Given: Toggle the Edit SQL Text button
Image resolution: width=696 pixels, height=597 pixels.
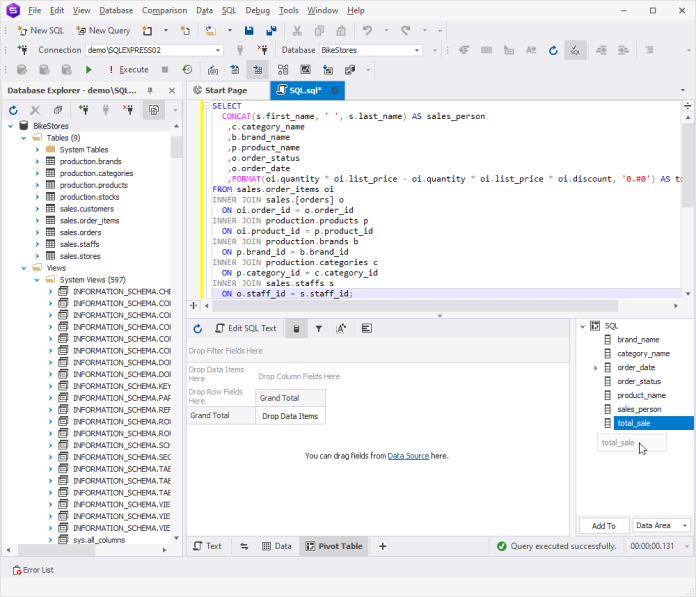Looking at the screenshot, I should tap(245, 328).
